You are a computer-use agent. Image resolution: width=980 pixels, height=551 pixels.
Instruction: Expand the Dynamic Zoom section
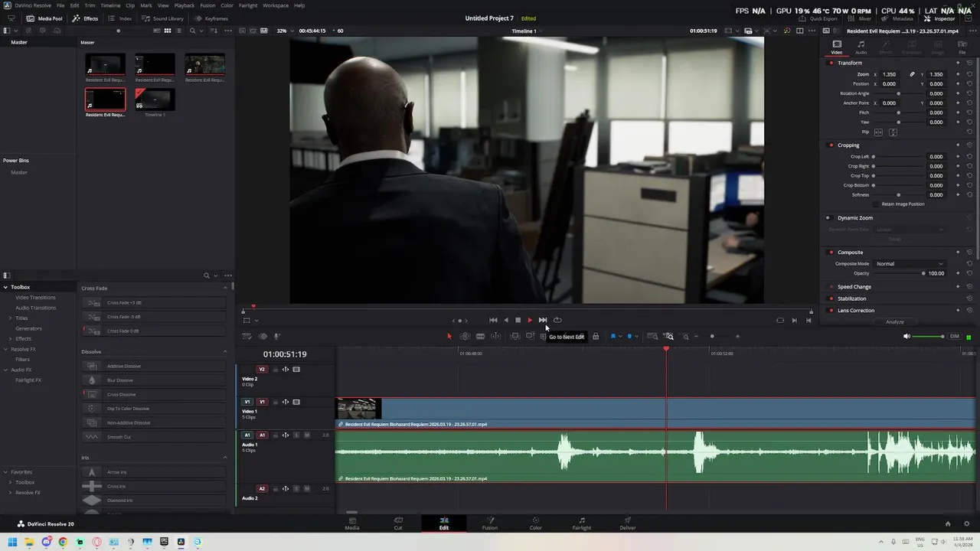point(855,218)
